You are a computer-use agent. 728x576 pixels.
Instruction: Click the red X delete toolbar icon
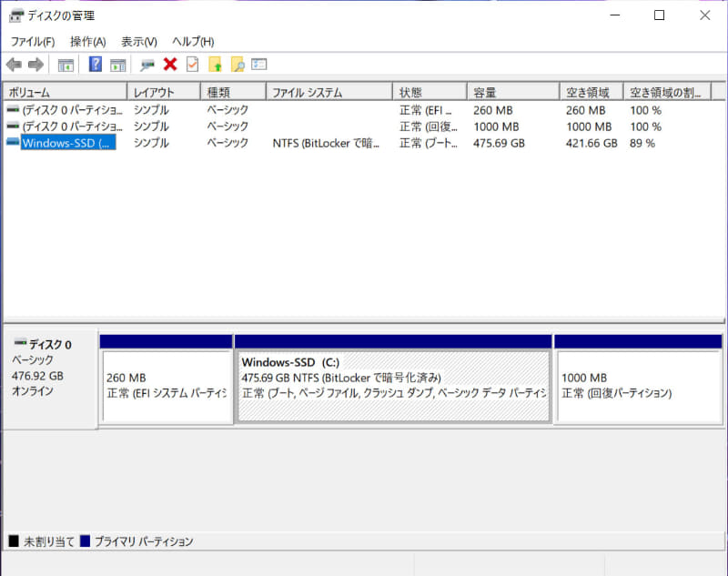pos(169,64)
